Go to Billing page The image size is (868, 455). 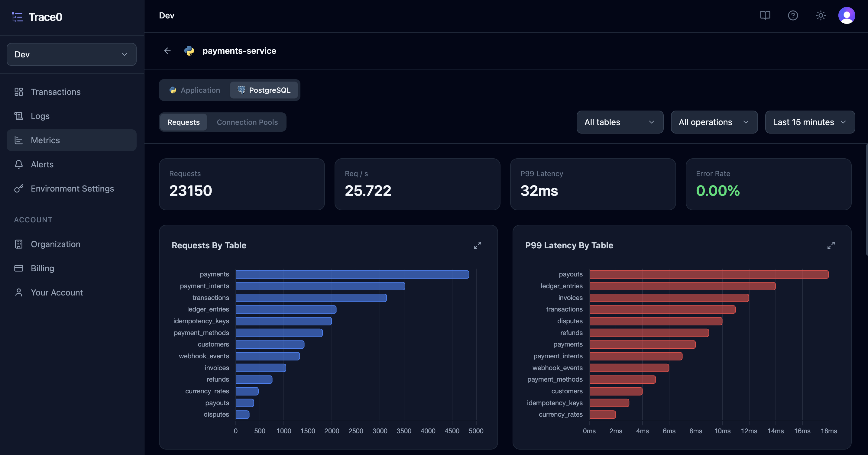click(x=71, y=268)
